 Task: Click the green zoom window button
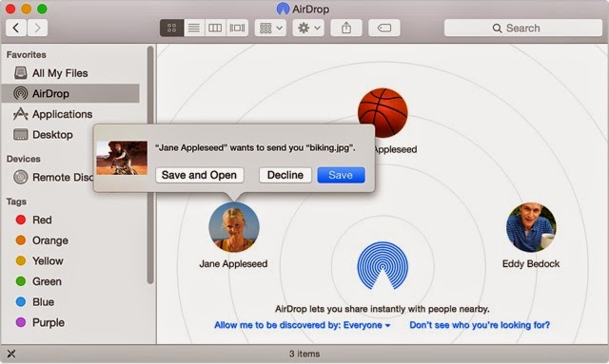(42, 9)
